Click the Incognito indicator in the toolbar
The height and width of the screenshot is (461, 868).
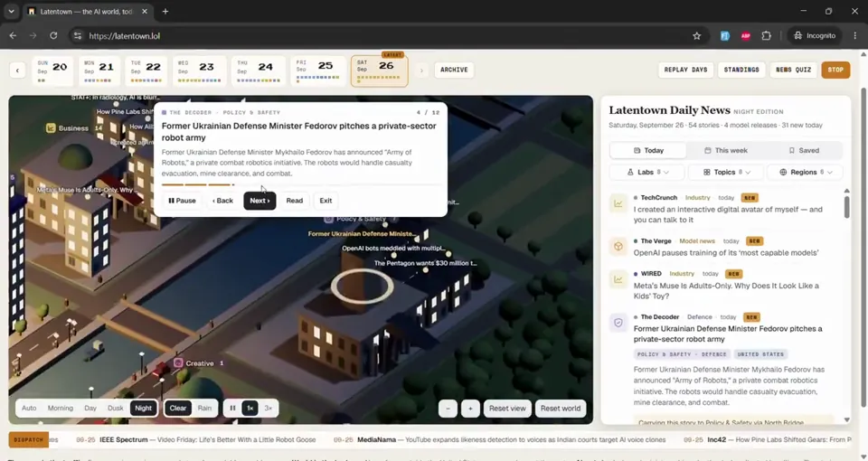click(815, 35)
